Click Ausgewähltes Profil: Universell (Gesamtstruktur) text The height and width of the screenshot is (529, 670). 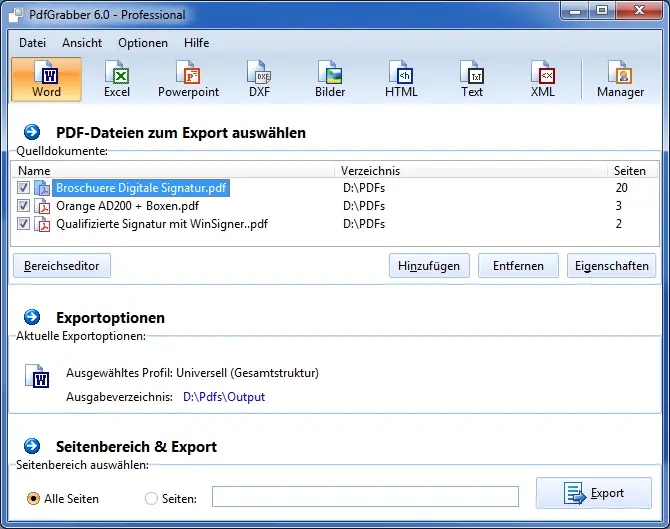pos(192,373)
